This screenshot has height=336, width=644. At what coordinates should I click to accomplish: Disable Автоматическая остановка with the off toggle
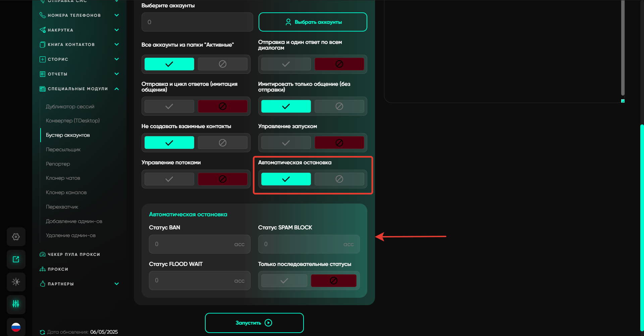[339, 179]
